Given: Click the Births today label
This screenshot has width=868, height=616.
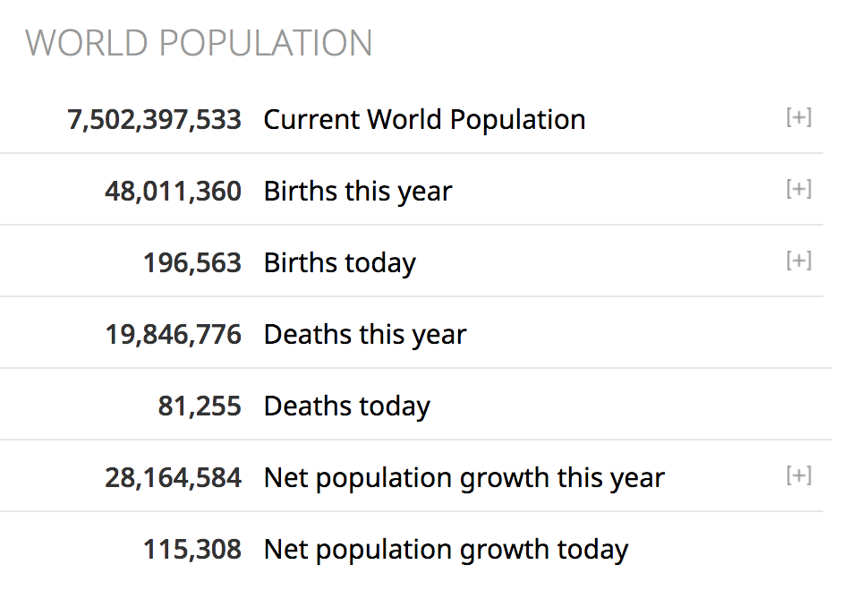Looking at the screenshot, I should [x=339, y=263].
